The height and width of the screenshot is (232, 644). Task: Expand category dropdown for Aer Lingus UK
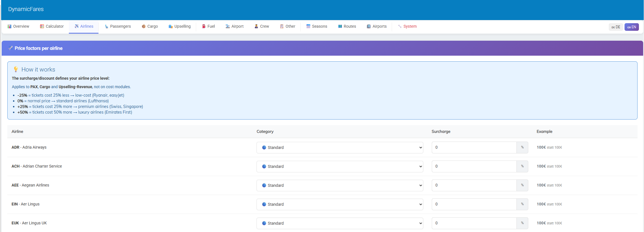[339, 223]
